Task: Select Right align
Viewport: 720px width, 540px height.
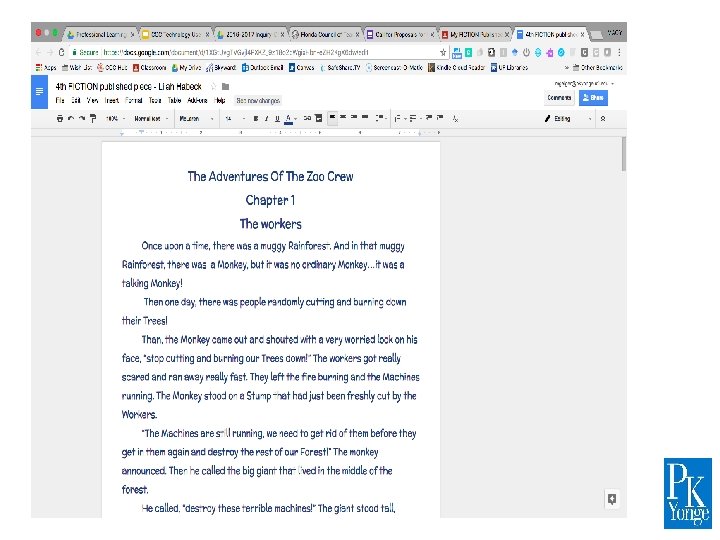Action: tap(354, 118)
